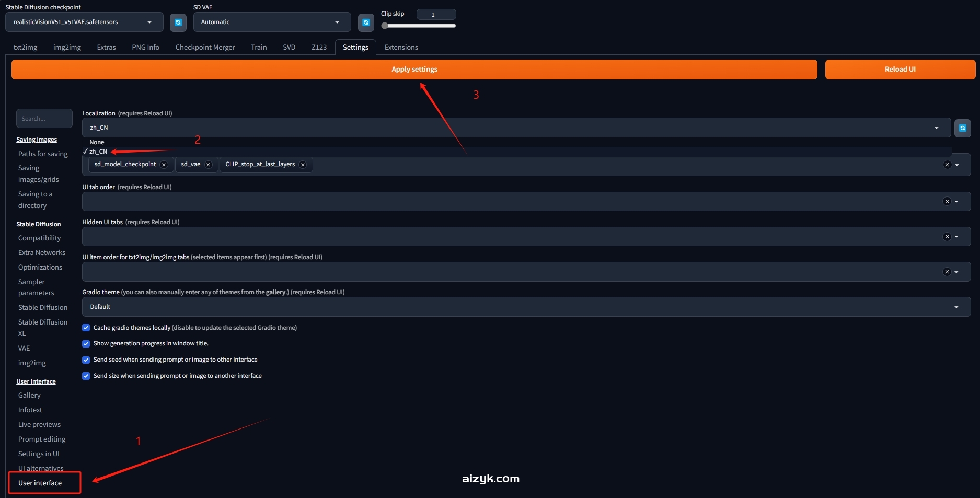980x498 pixels.
Task: Remove the CLIP_stop_at_last_layers tag
Action: (303, 165)
